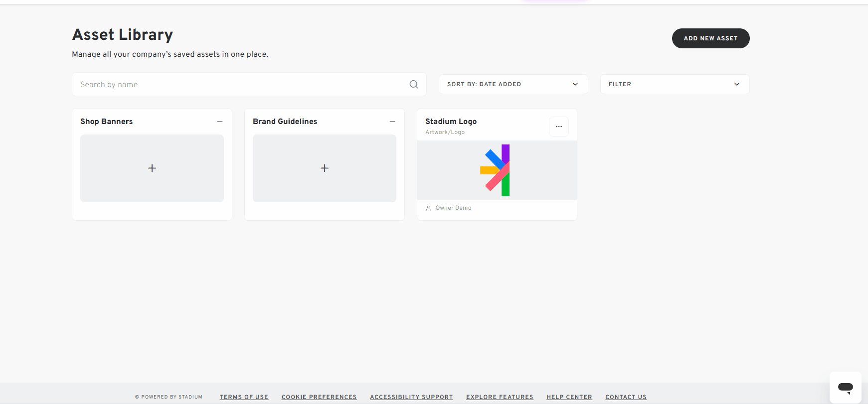Open Explore Features link
Viewport: 868px width, 404px height.
coord(500,397)
